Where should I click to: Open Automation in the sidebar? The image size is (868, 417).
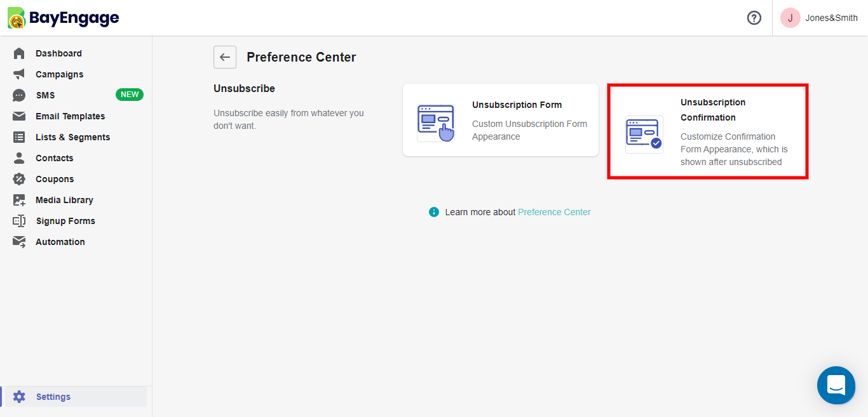60,242
